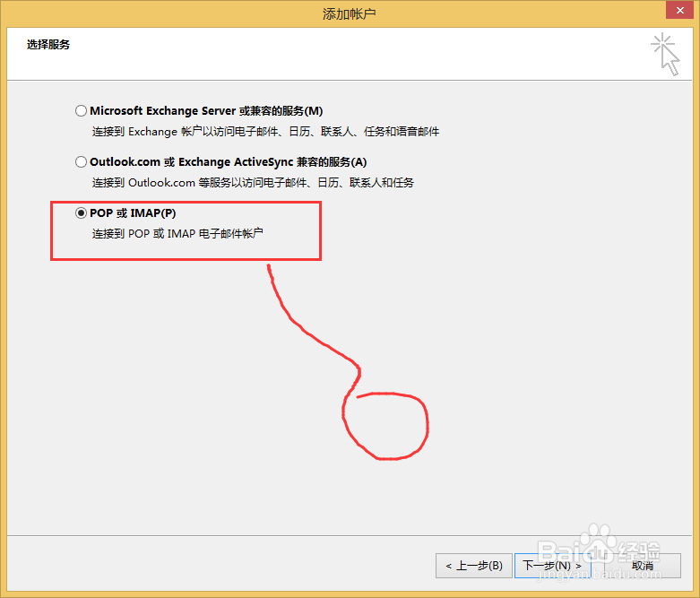Click the 连接到 Outlook.com description text
700x598 pixels.
tap(253, 183)
